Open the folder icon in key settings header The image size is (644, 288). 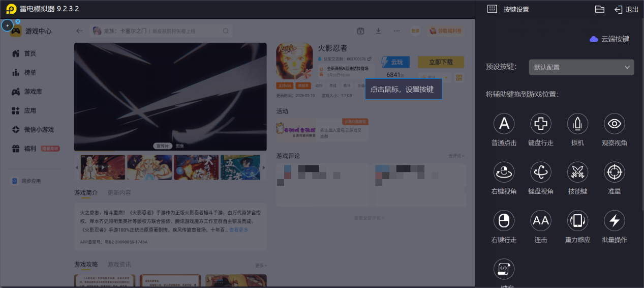(x=599, y=9)
